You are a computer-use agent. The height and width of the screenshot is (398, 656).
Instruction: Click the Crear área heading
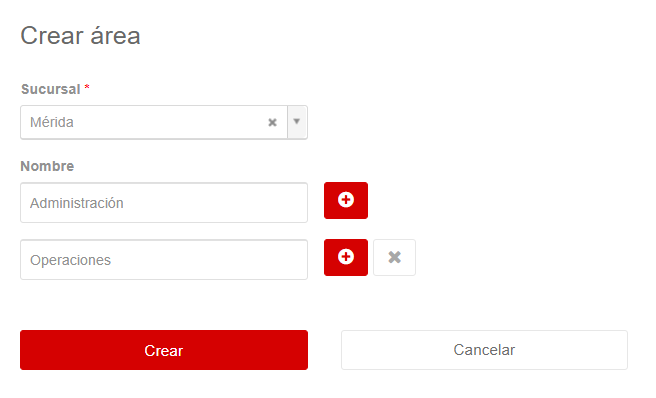[x=80, y=36]
